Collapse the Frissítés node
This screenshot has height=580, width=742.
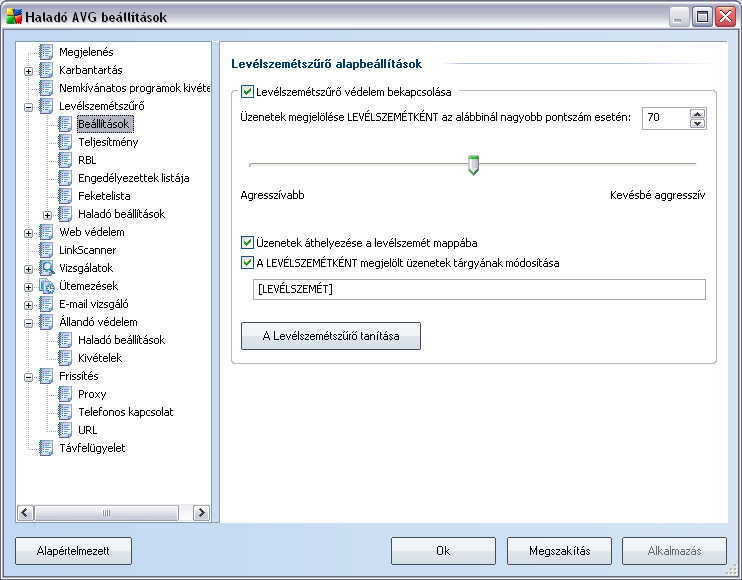click(x=28, y=378)
